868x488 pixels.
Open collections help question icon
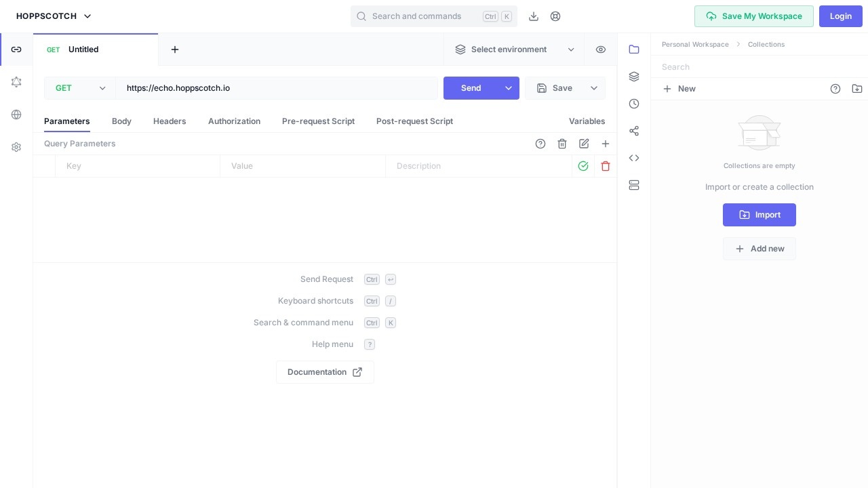(x=835, y=89)
